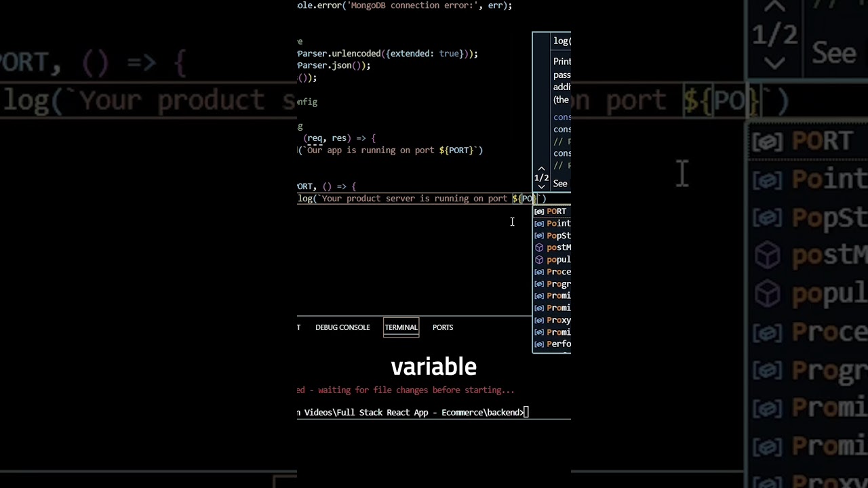Choose the 'Perfo' suggestion at list bottom

point(552,344)
